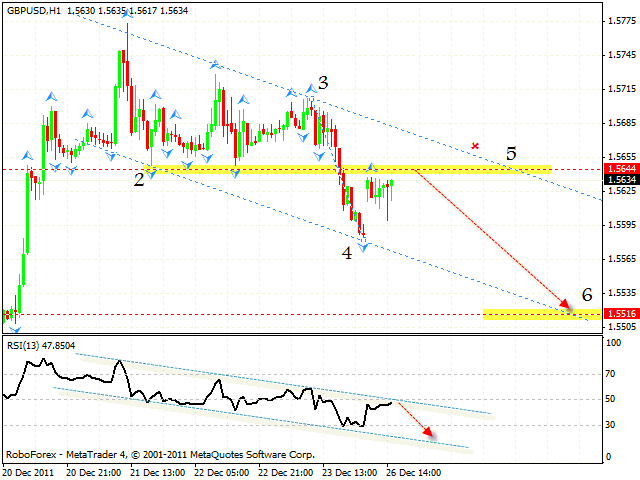The image size is (640, 480).
Task: Click the blue fractal arrow below wave 4 low
Action: coord(365,246)
